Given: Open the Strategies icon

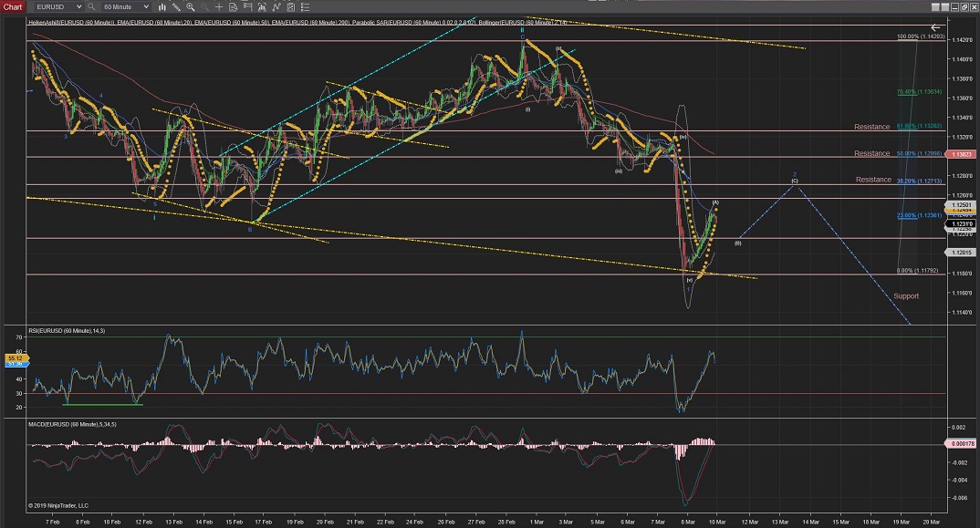Looking at the screenshot, I should [x=291, y=6].
